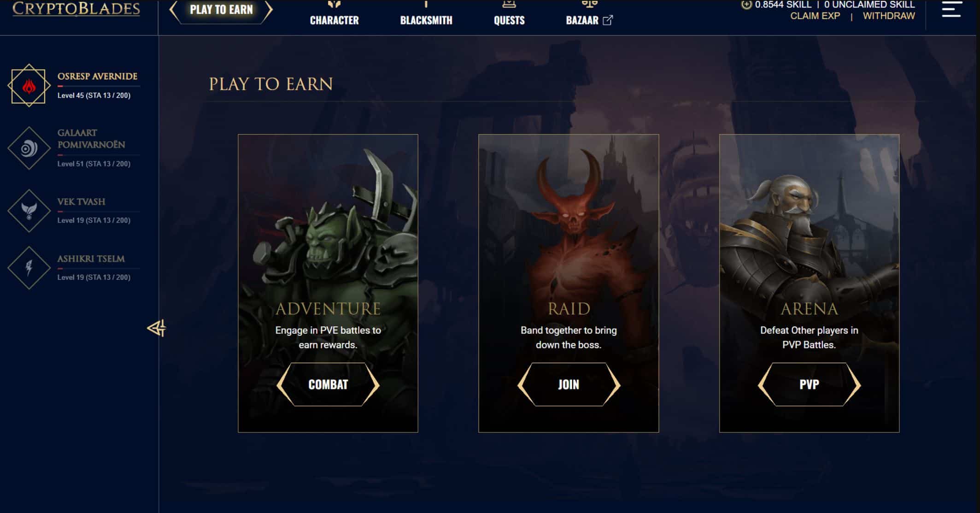This screenshot has width=980, height=513.
Task: Click the CryptoBlades logo
Action: click(76, 9)
